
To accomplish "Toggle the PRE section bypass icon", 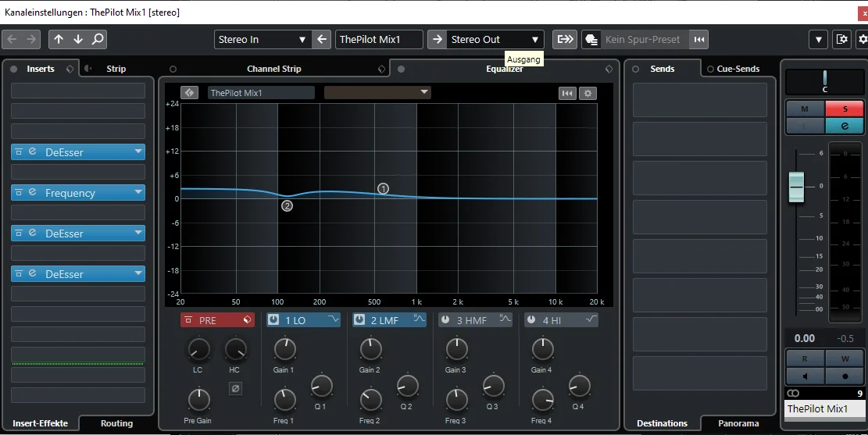I will click(x=188, y=320).
